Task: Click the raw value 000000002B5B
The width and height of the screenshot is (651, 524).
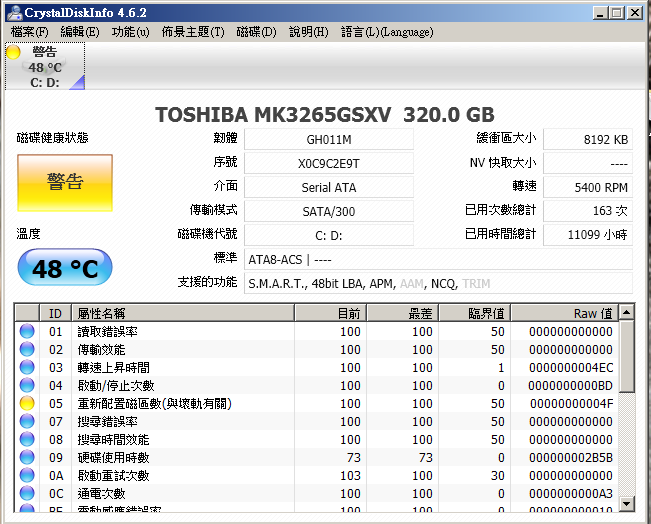Action: (571, 458)
